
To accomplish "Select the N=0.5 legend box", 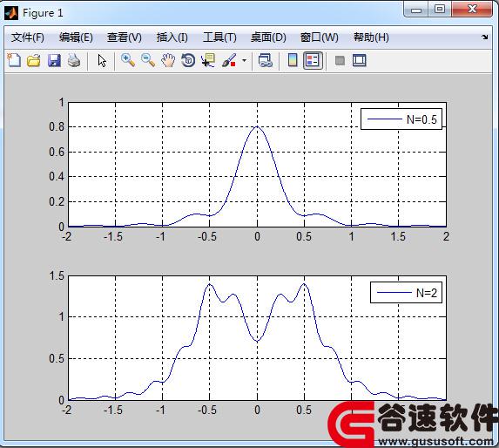I will [x=401, y=119].
